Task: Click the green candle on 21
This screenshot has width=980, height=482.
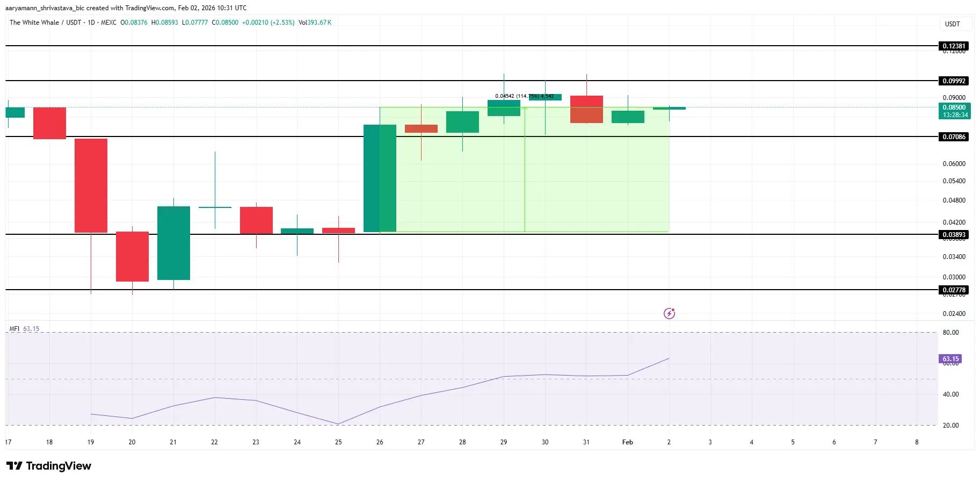Action: tap(173, 243)
